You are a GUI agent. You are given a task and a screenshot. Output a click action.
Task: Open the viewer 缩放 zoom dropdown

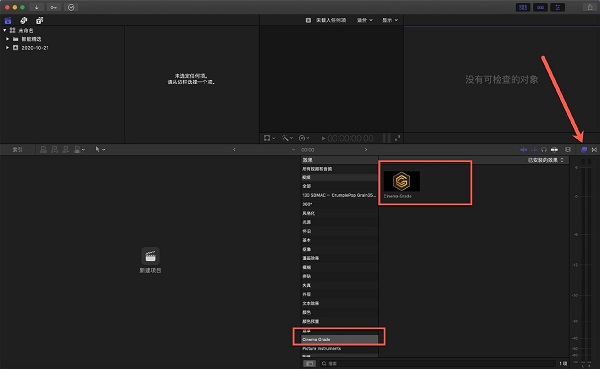tap(364, 20)
